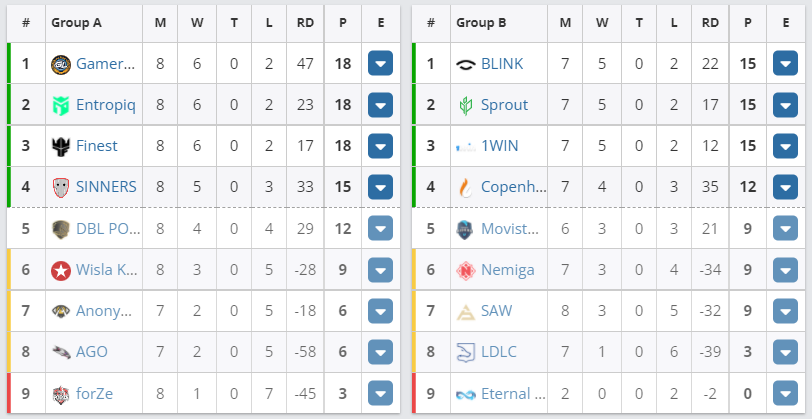812x419 pixels.
Task: Click the SAW team logo
Action: coord(465,310)
